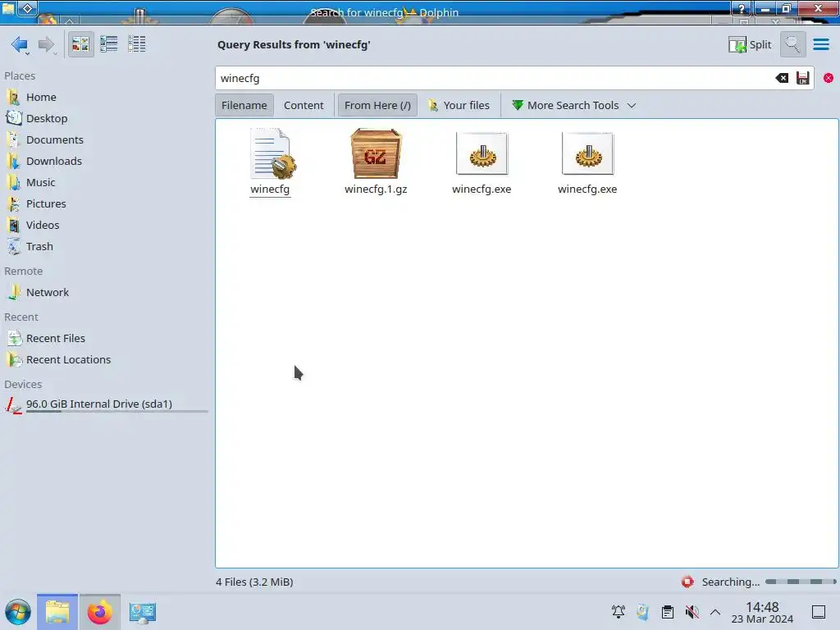Search by Content
This screenshot has height=630, width=840.
click(x=304, y=106)
